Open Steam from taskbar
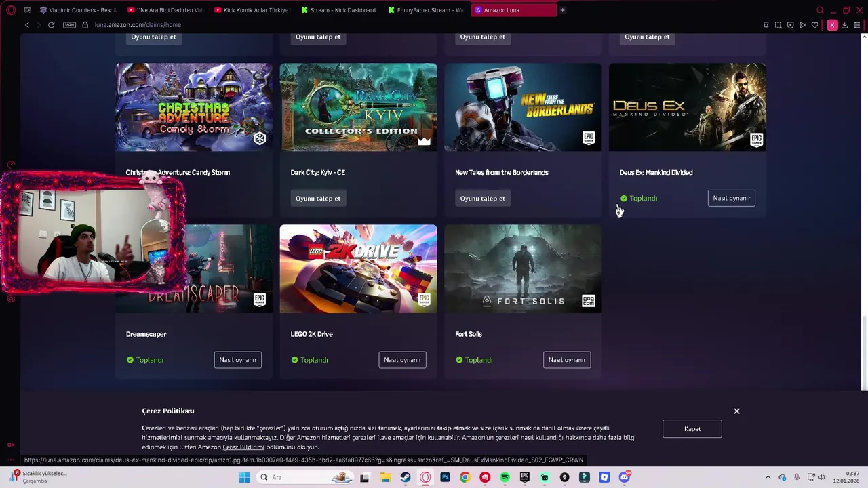This screenshot has height=488, width=868. pos(405,477)
